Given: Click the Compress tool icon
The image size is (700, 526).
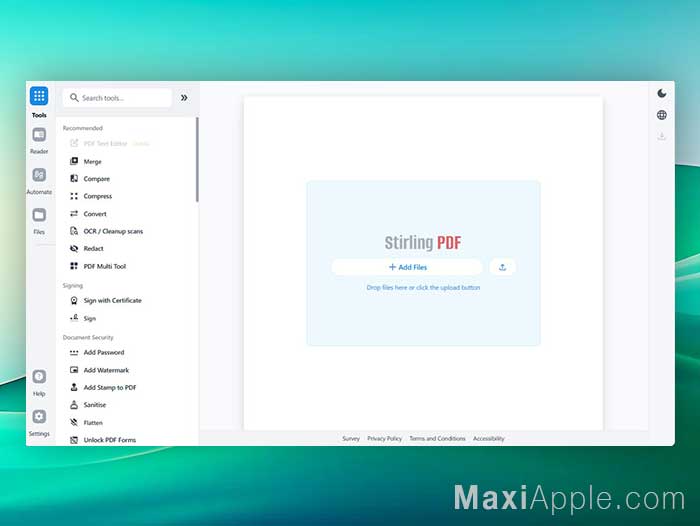Looking at the screenshot, I should pos(74,196).
